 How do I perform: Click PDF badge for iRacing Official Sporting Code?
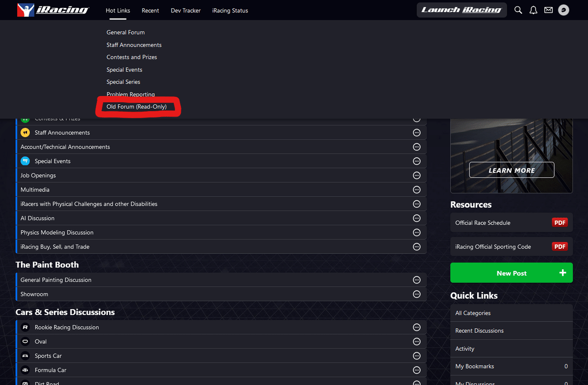coord(560,246)
